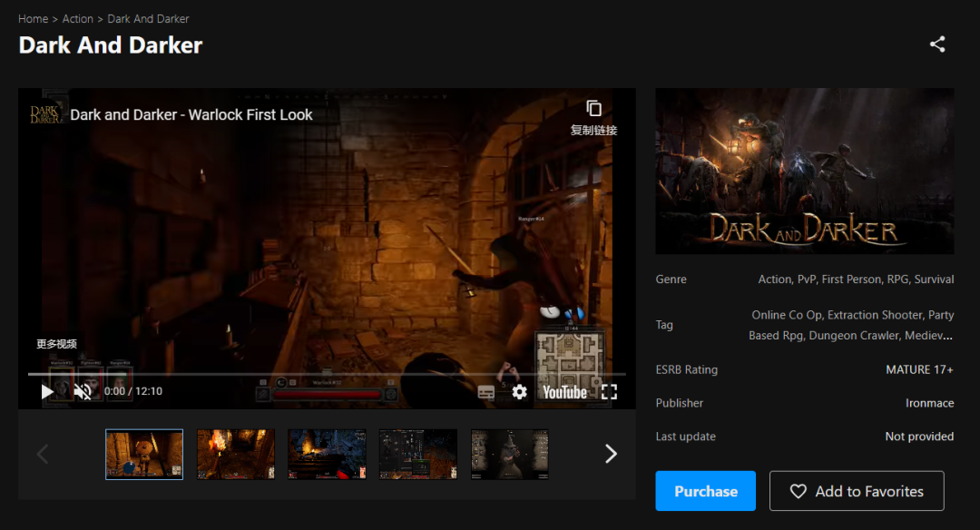Select the fourth inventory thumbnail
Screen dimensions: 980x530
[x=418, y=455]
